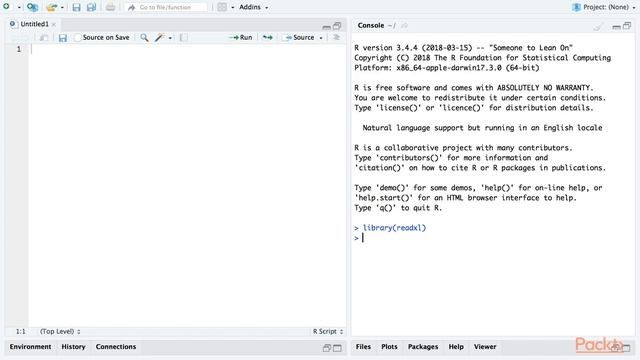
Task: Run the current line with Run button
Action: (x=241, y=38)
